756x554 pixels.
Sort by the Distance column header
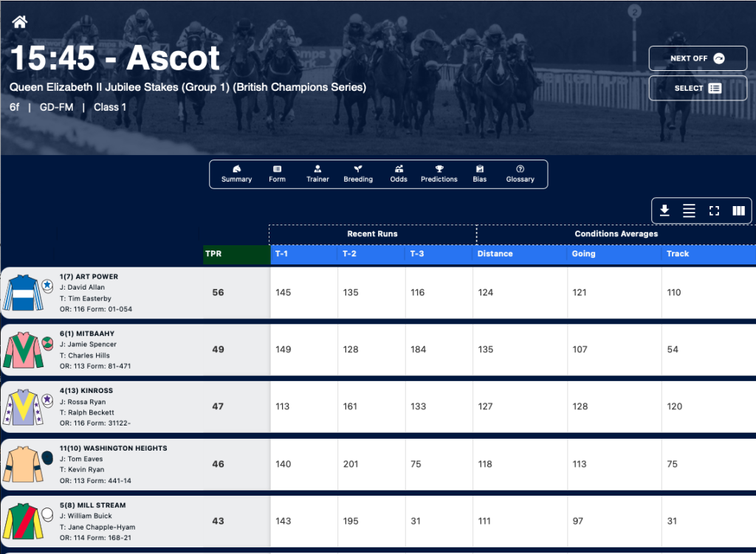pos(519,254)
